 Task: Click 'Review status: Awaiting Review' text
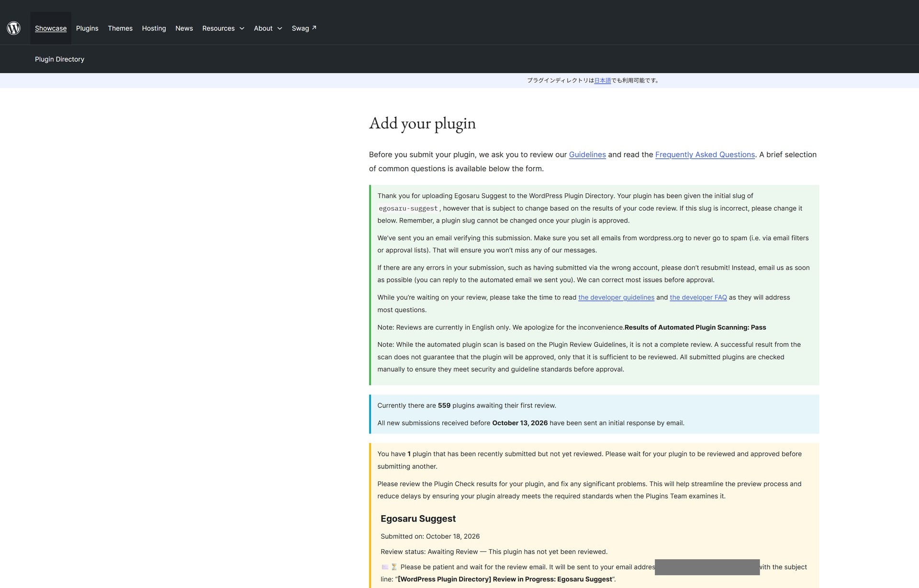pos(429,552)
